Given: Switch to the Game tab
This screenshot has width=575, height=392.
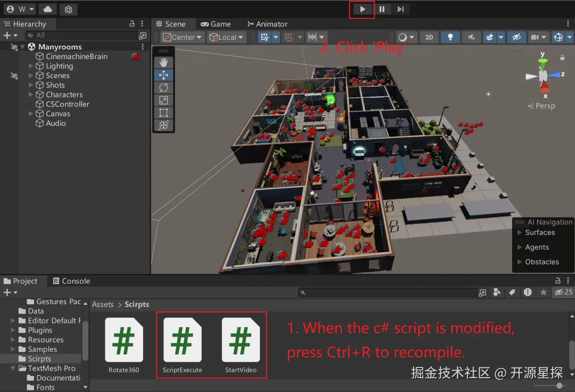Looking at the screenshot, I should coord(216,24).
